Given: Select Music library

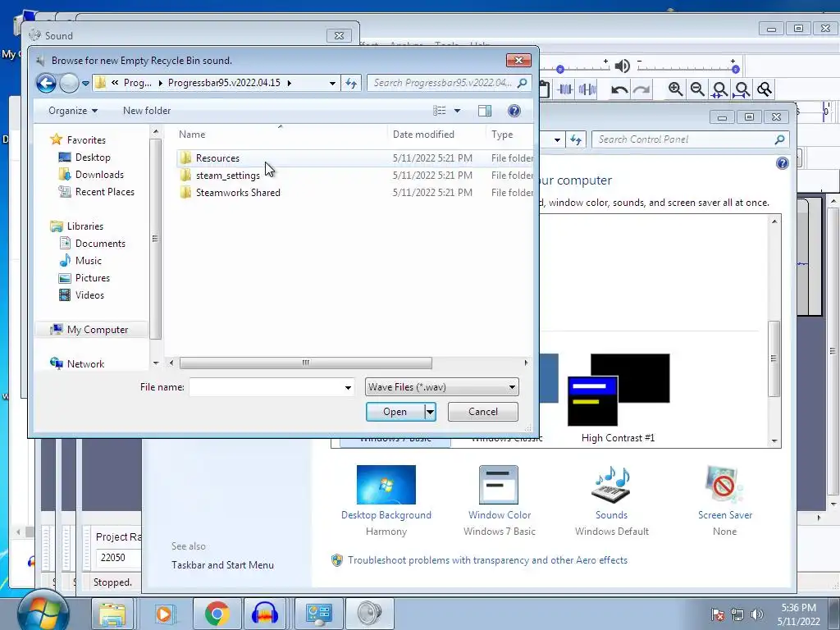Looking at the screenshot, I should point(89,260).
